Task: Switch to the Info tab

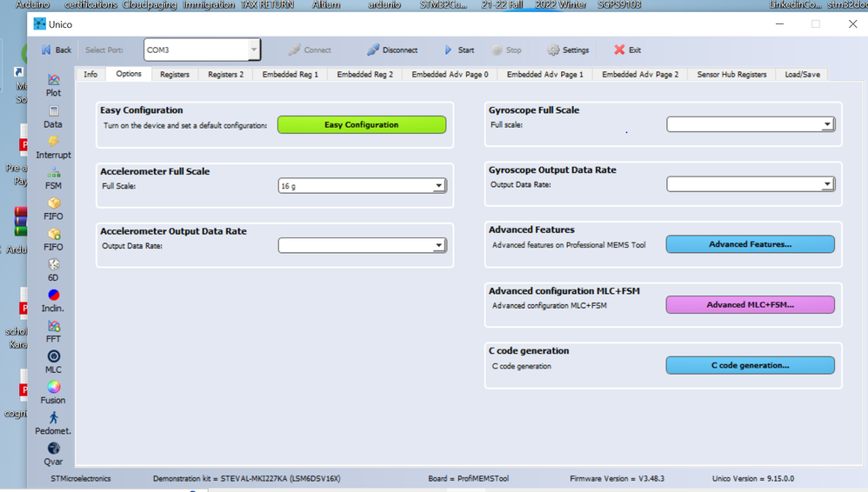Action: pos(90,74)
